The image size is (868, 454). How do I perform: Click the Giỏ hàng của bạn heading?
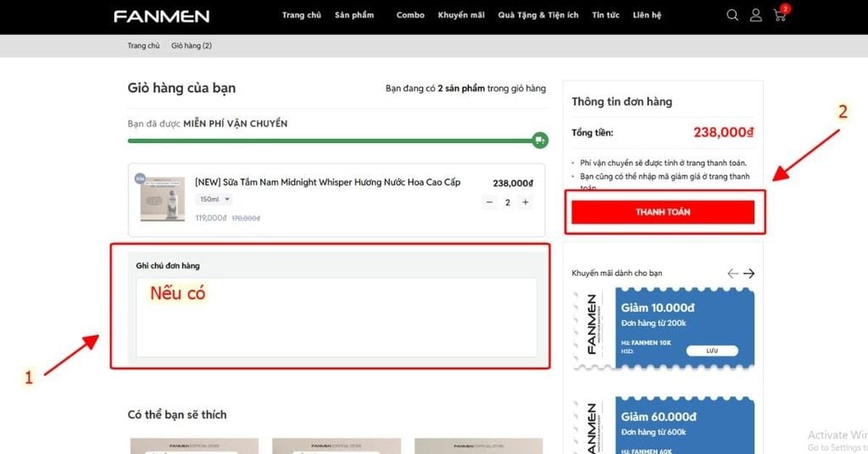pos(181,88)
